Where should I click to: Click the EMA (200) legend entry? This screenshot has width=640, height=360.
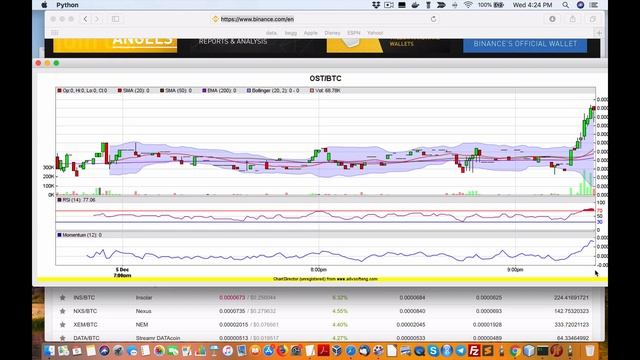coord(219,91)
